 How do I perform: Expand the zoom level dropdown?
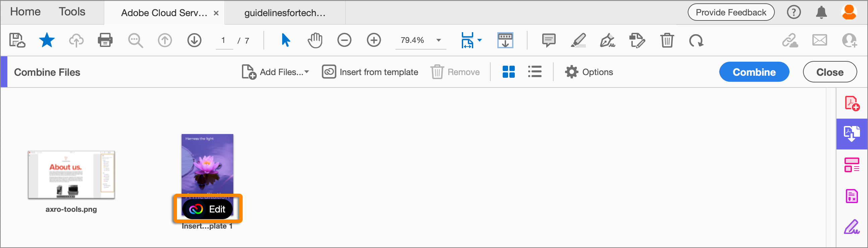438,40
